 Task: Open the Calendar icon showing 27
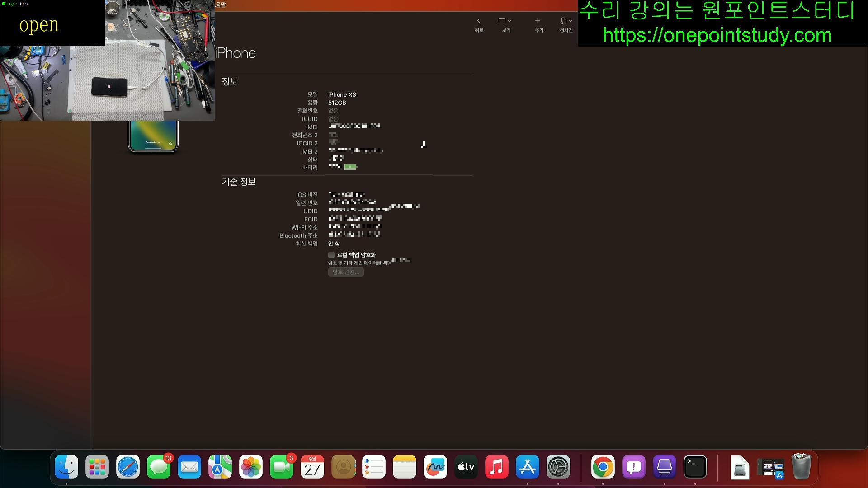pos(312,467)
